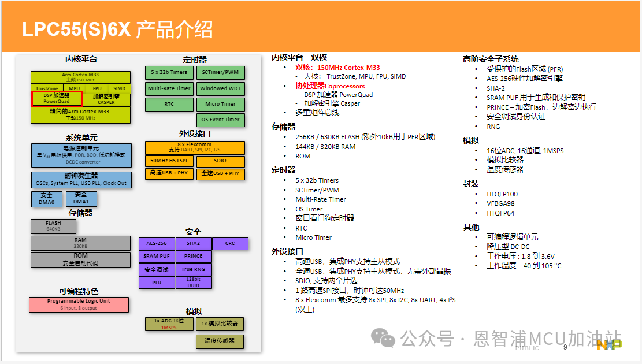
Task: Click the FPU block
Action: (97, 88)
